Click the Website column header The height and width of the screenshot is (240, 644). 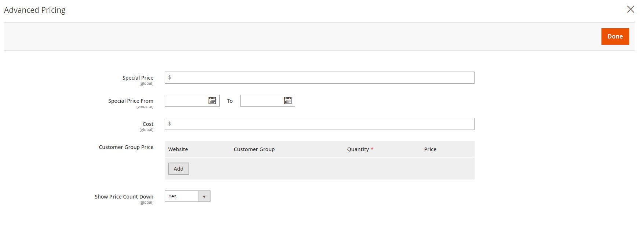click(x=178, y=149)
